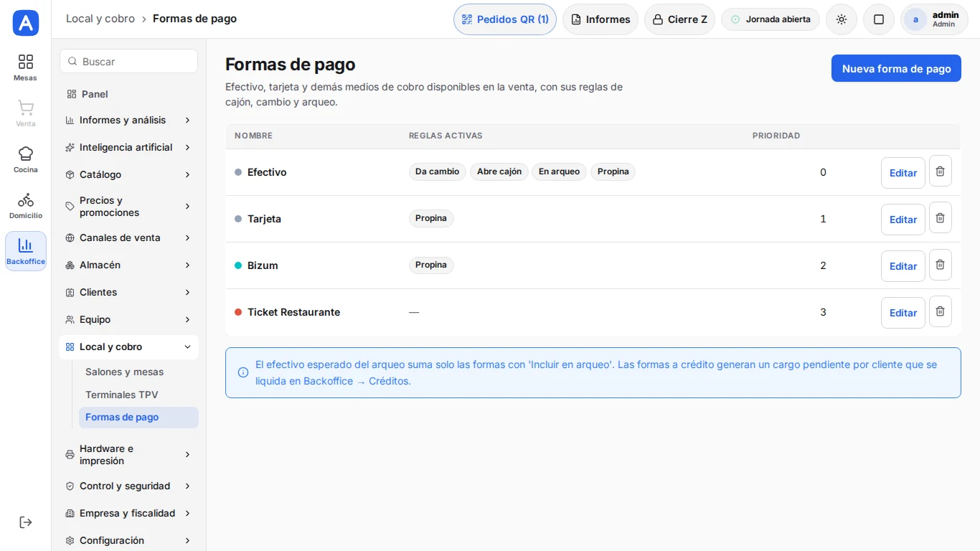Expand Canales de venta menu
Viewport: 980px width, 551px height.
(x=128, y=237)
